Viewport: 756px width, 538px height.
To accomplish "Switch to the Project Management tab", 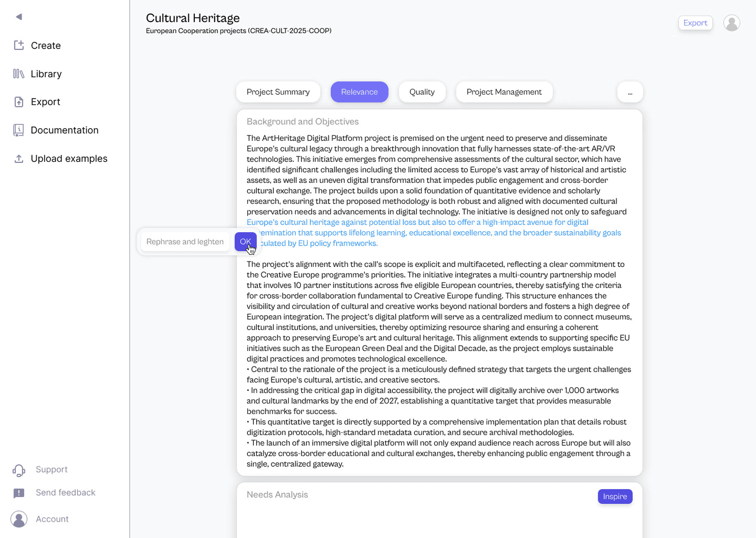I will click(504, 92).
